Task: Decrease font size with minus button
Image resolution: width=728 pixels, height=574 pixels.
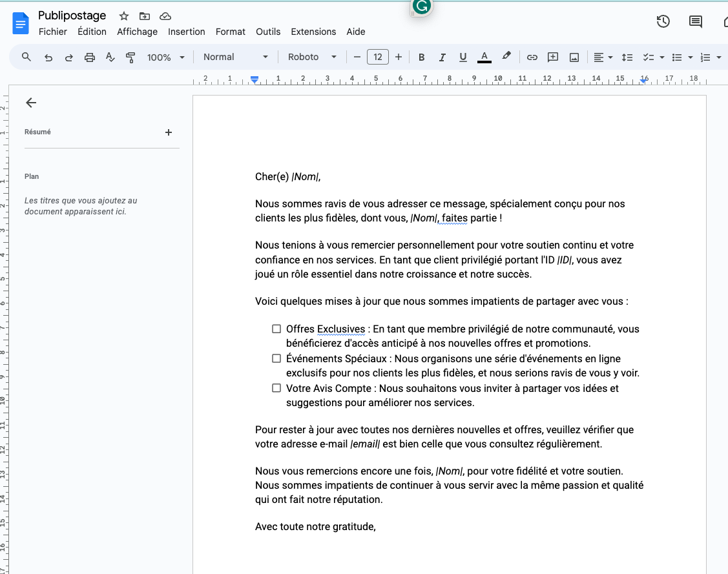Action: tap(357, 57)
